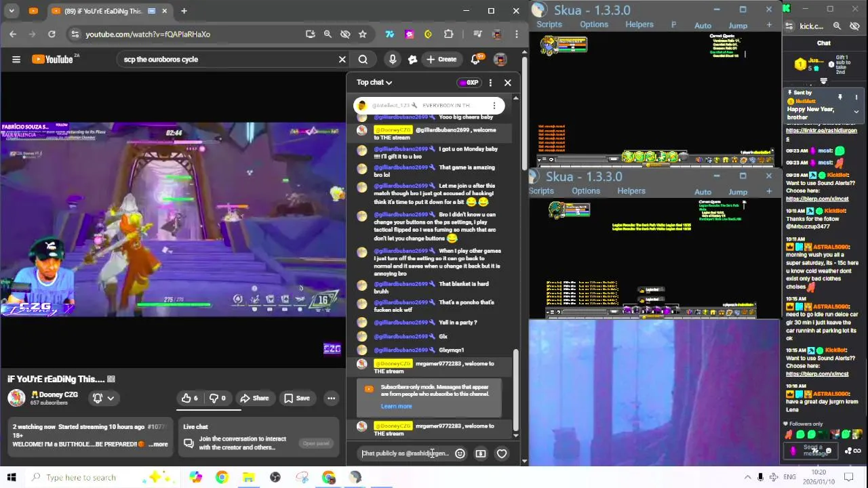This screenshot has height=488, width=868.
Task: Switch to first pinned YouTube tab
Action: (x=34, y=11)
